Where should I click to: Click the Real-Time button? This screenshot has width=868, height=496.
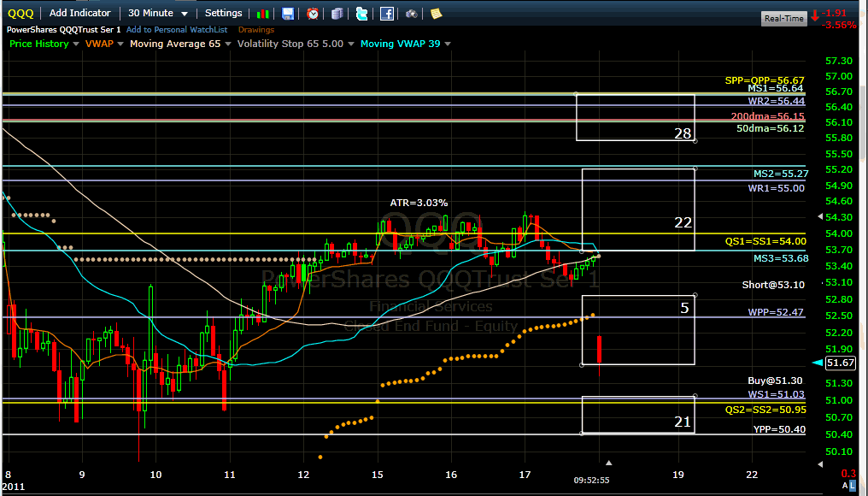coord(784,18)
